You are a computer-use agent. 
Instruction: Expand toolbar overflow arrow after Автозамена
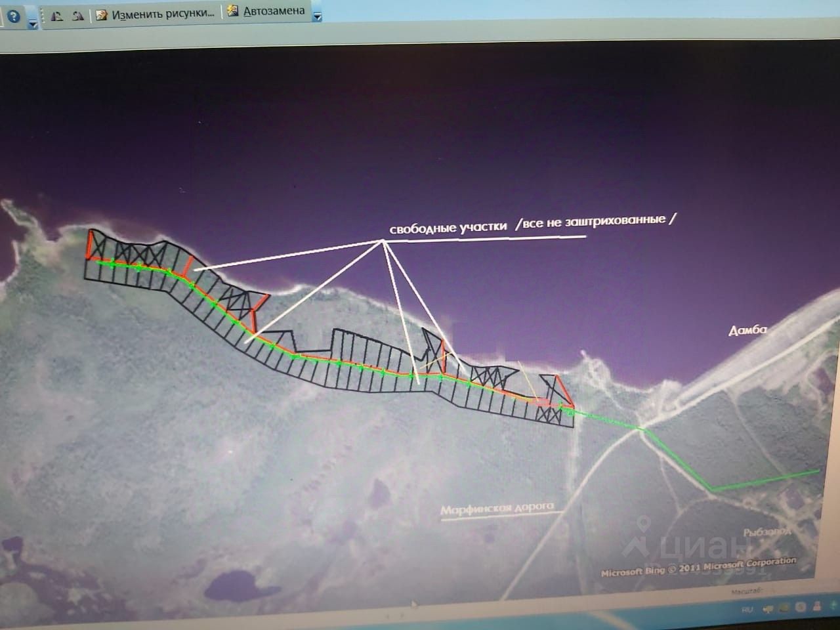[x=317, y=17]
